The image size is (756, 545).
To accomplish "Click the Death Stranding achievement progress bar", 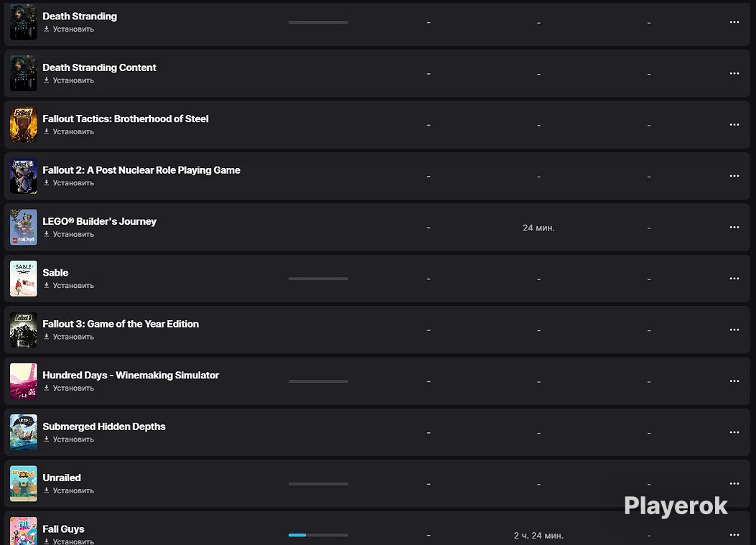I will (318, 22).
